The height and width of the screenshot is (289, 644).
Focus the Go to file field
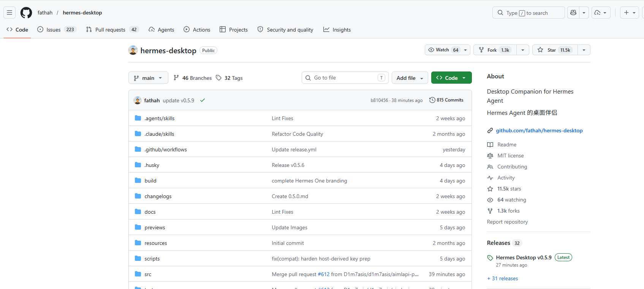[x=345, y=78]
